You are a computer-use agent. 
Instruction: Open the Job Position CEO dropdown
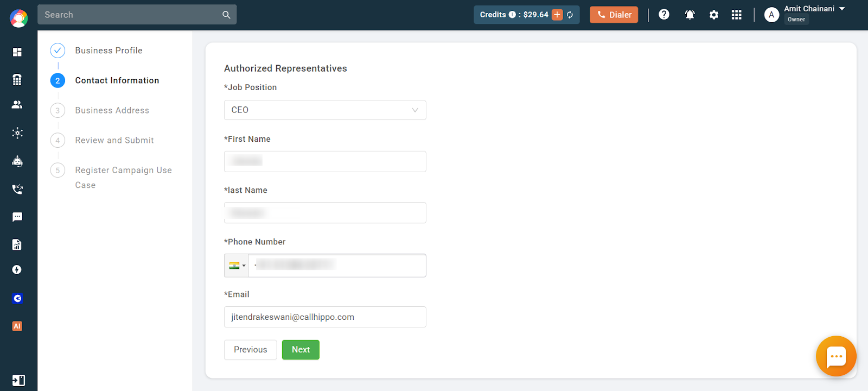pos(325,110)
